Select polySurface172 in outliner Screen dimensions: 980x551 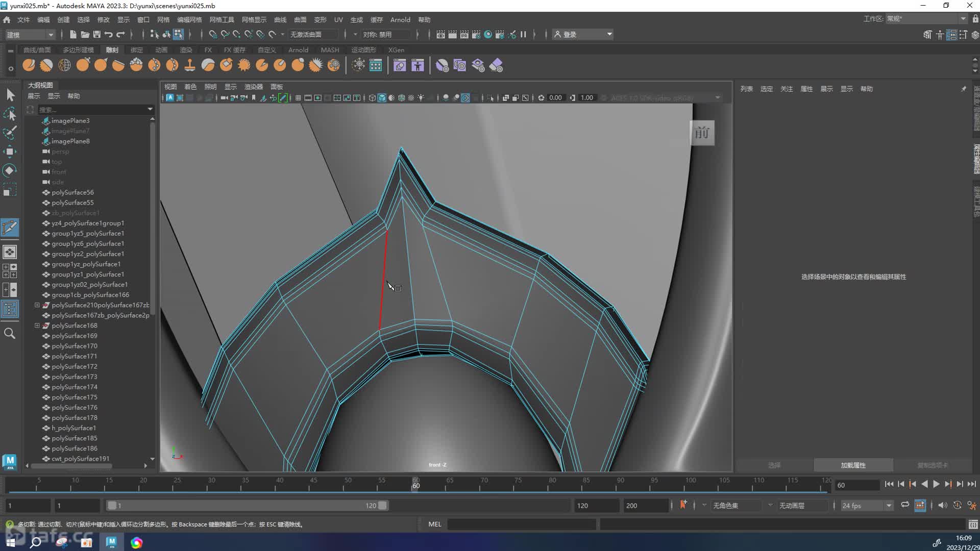click(74, 366)
